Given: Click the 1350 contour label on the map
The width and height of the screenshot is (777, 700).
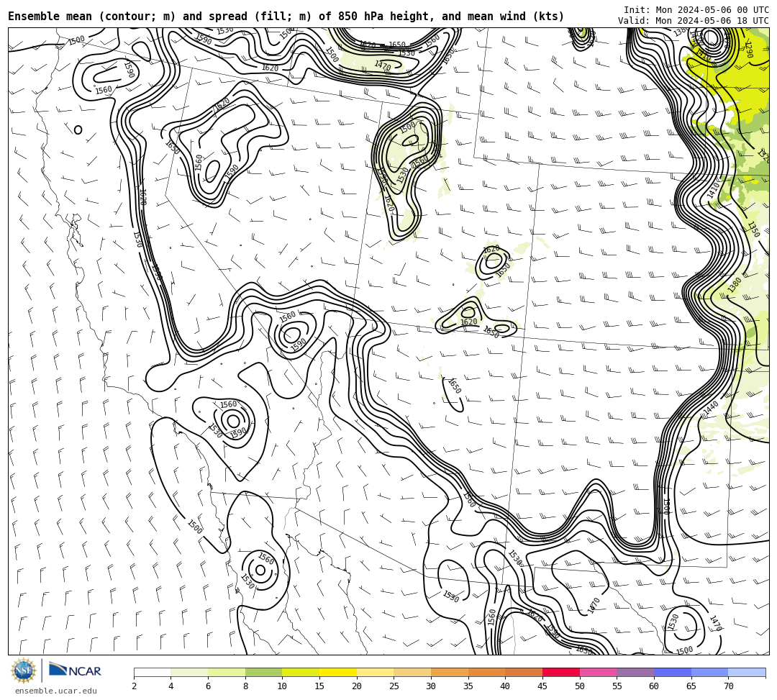Looking at the screenshot, I should (753, 229).
